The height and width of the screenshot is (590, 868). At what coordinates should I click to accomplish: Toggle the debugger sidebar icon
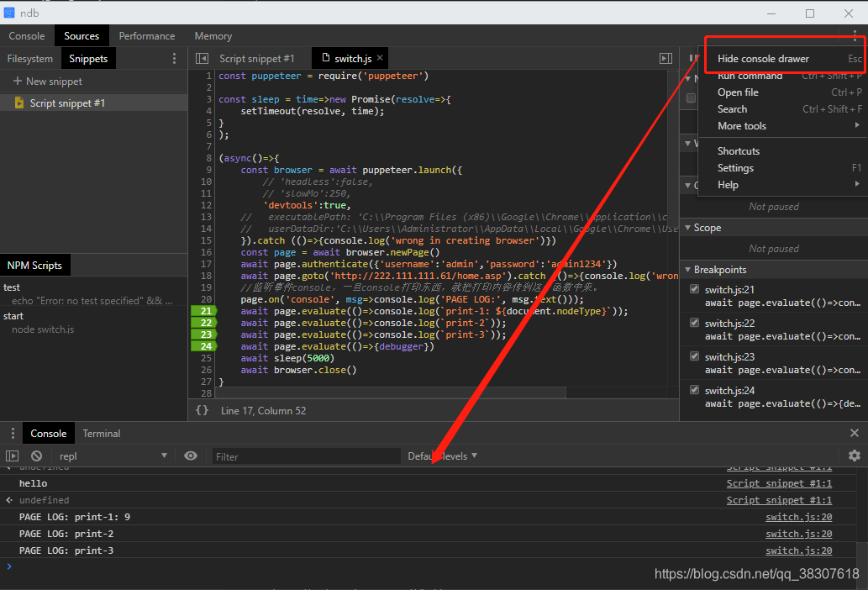[666, 59]
